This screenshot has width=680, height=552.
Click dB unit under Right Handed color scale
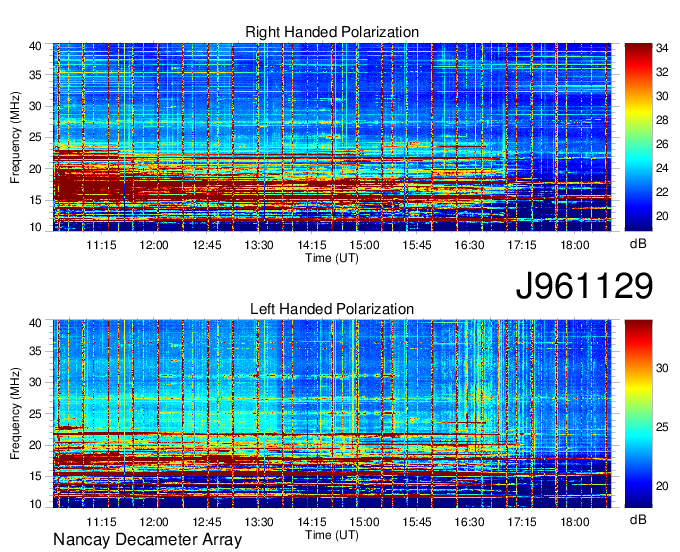click(638, 244)
